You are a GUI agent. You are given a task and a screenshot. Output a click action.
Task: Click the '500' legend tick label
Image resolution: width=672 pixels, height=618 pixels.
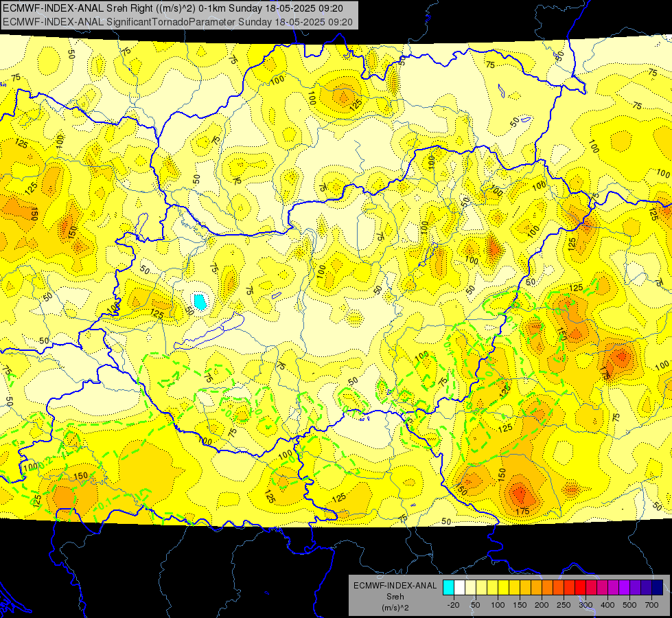629,605
